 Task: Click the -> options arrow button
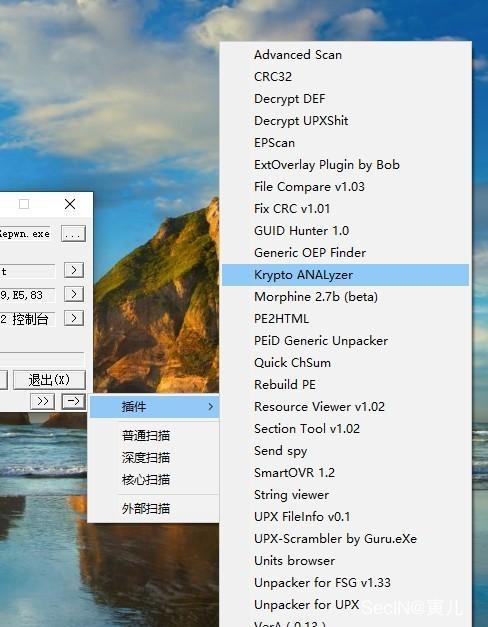coord(74,401)
